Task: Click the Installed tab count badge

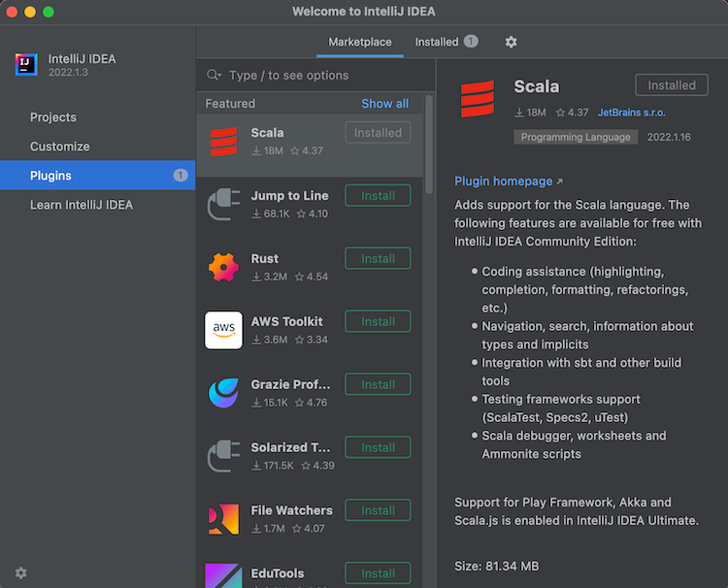Action: click(471, 42)
